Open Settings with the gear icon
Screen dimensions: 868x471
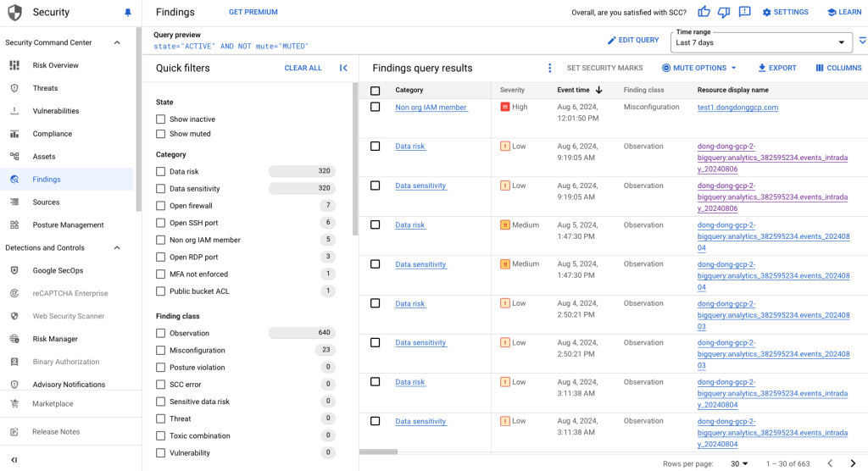(786, 12)
